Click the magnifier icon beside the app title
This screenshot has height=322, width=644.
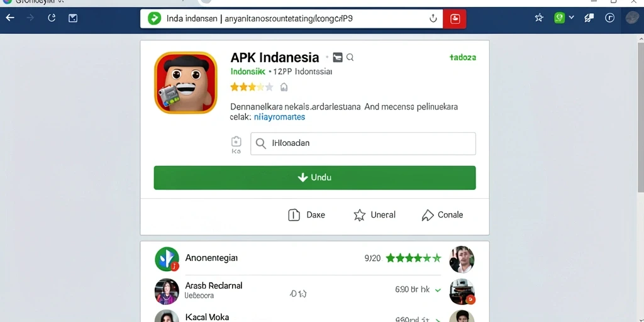tap(350, 57)
